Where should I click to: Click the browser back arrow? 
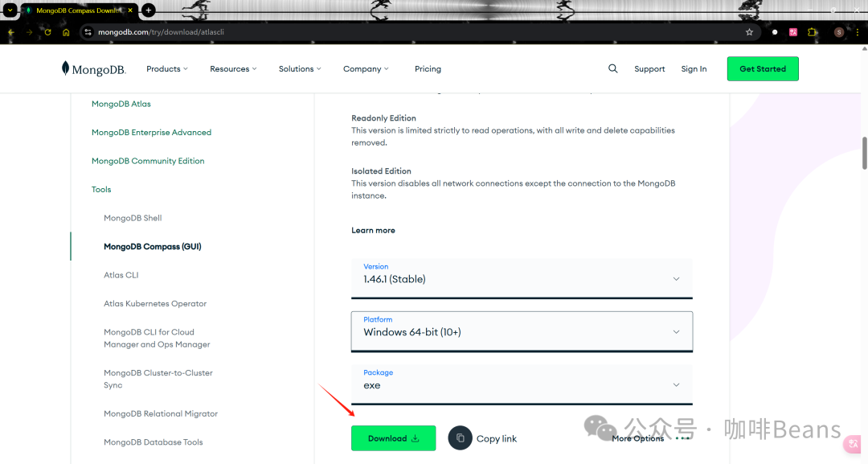point(11,32)
